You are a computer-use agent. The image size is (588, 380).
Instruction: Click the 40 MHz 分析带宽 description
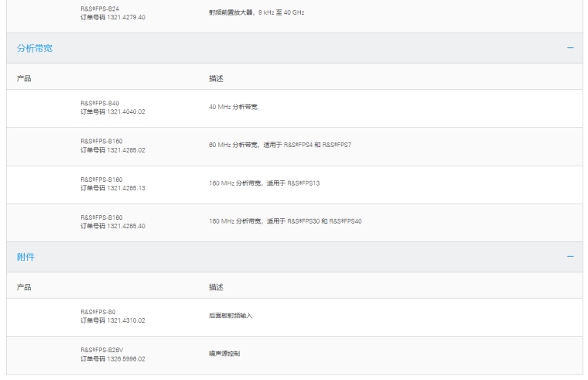click(233, 107)
